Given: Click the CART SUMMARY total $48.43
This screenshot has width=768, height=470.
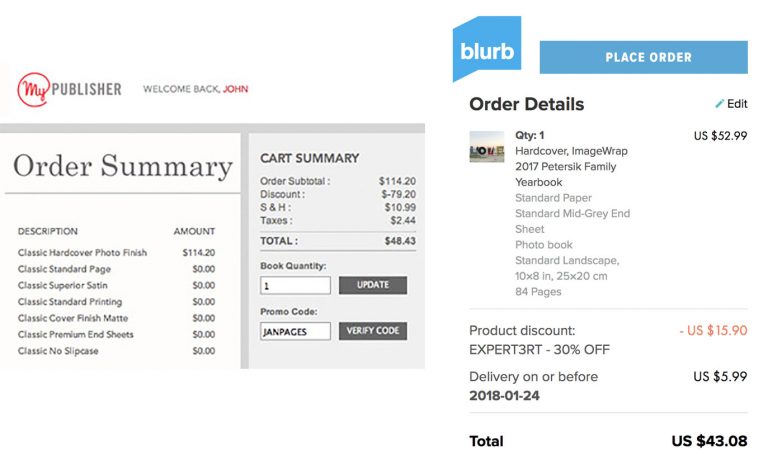Looking at the screenshot, I should 400,241.
